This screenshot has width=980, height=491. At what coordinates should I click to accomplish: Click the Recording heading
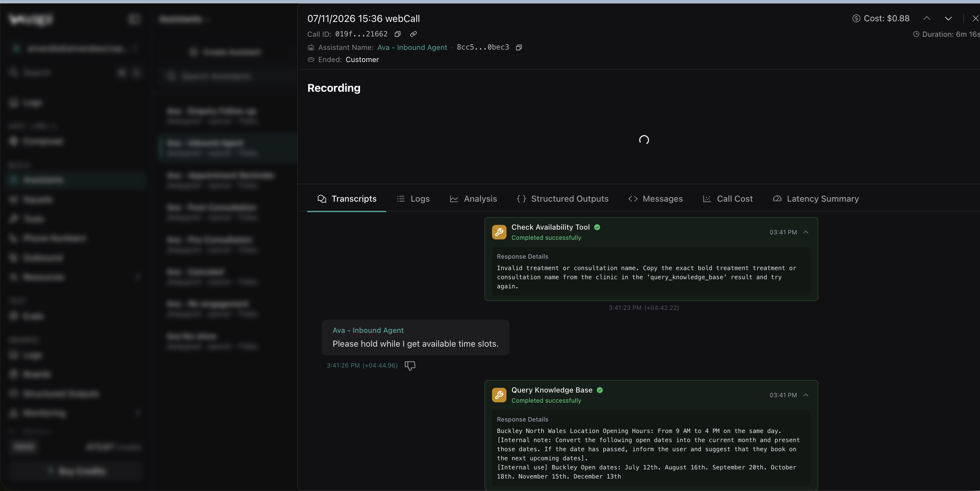pyautogui.click(x=334, y=88)
